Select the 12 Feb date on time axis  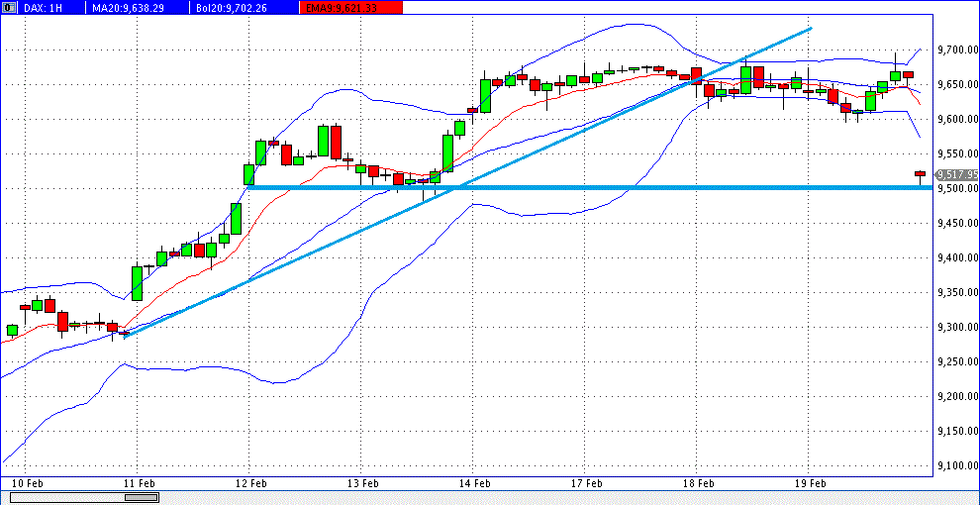[251, 483]
